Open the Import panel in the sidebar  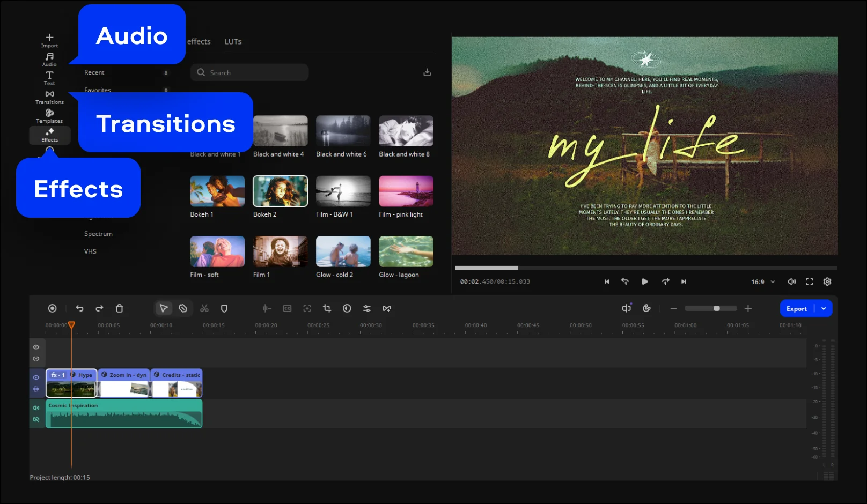[49, 41]
